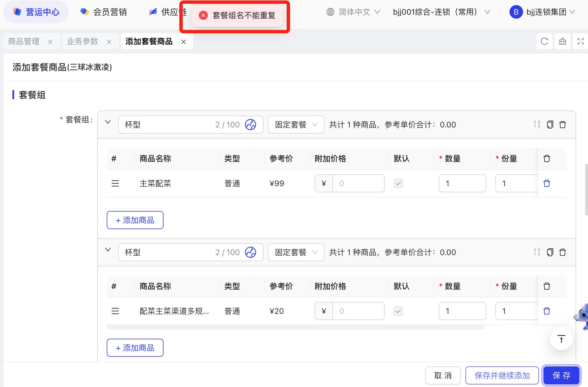
Task: Click the horizontal table scrollbar
Action: coord(295,327)
